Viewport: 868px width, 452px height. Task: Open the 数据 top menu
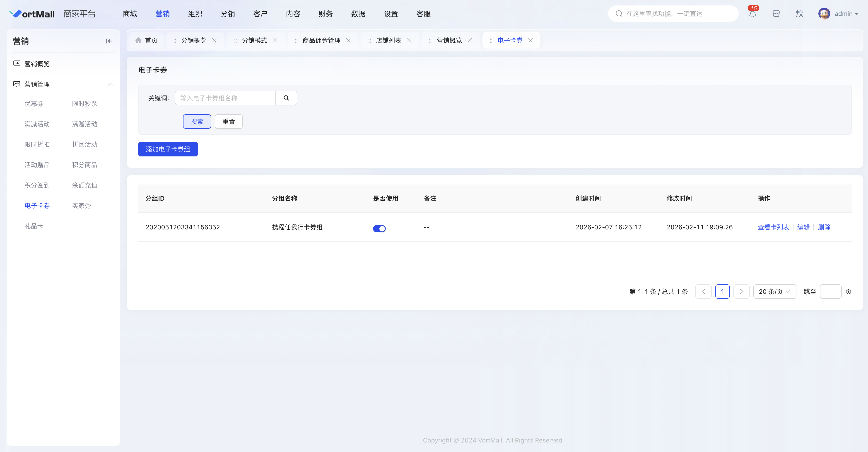(x=358, y=14)
